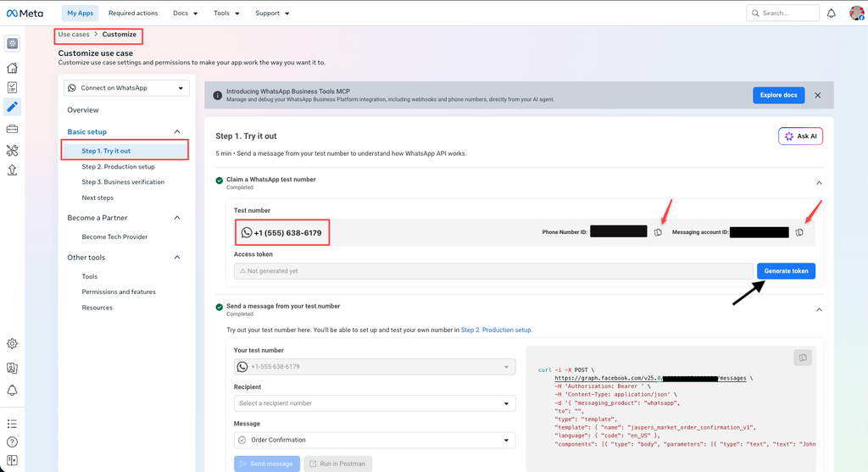Open the briefcase icon in left sidebar
868x472 pixels.
(x=12, y=129)
